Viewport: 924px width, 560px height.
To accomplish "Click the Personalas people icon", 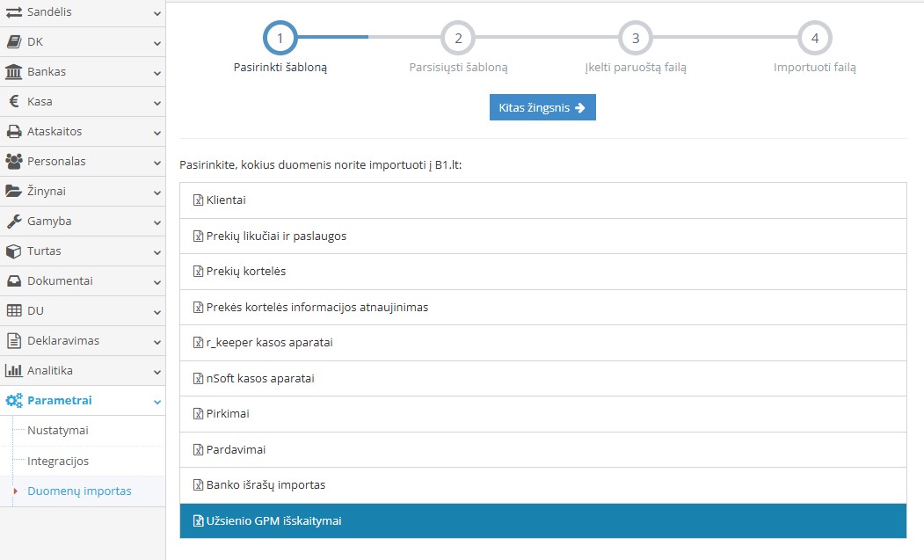I will (14, 162).
